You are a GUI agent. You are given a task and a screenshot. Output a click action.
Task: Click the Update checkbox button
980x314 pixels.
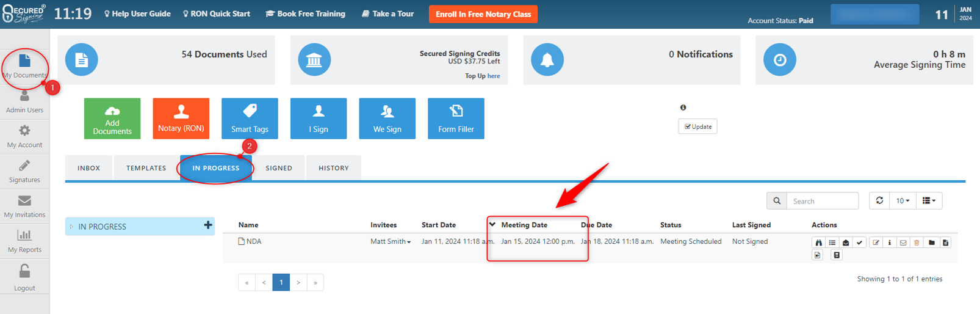[697, 126]
